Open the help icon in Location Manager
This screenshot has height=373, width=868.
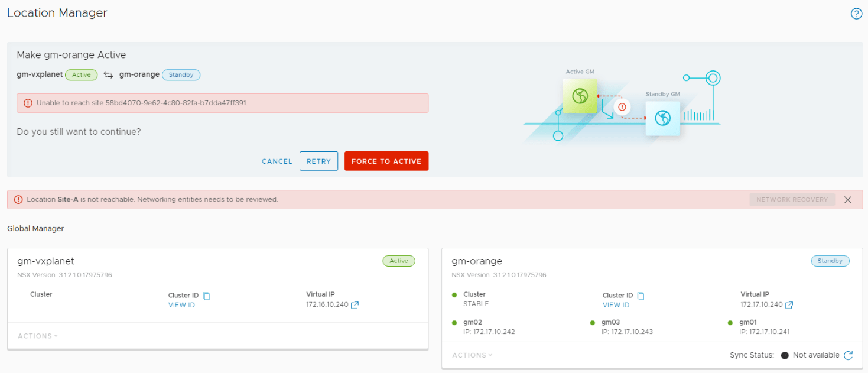[x=856, y=14]
